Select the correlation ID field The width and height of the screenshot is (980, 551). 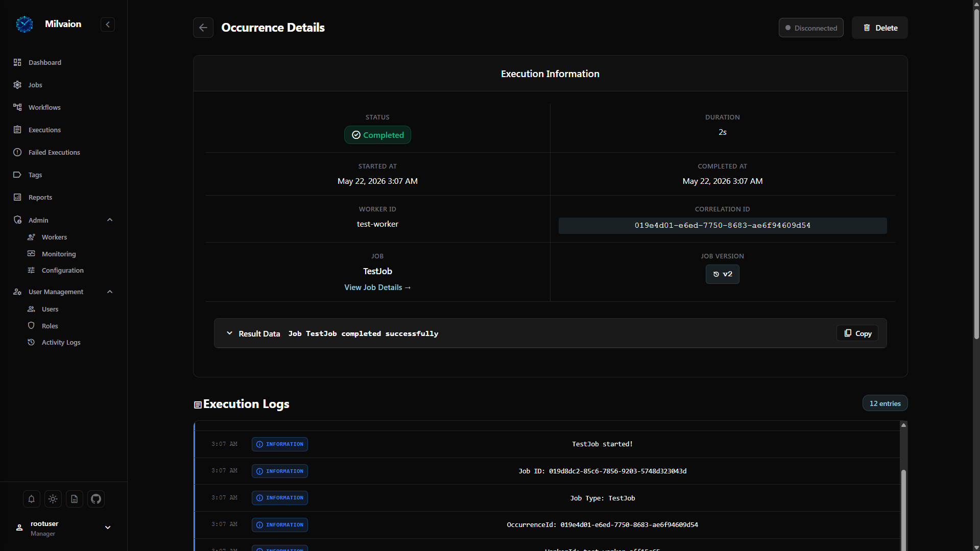(722, 226)
